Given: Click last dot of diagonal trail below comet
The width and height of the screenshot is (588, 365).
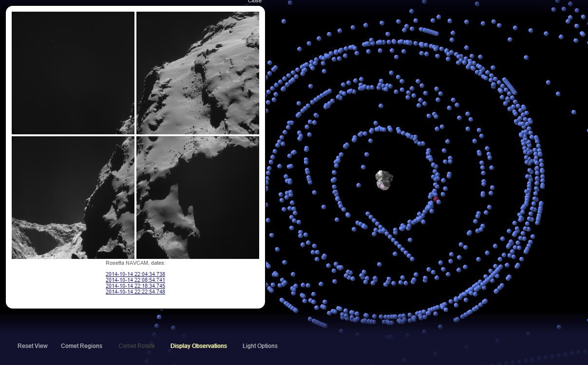Looking at the screenshot, I should (x=412, y=258).
